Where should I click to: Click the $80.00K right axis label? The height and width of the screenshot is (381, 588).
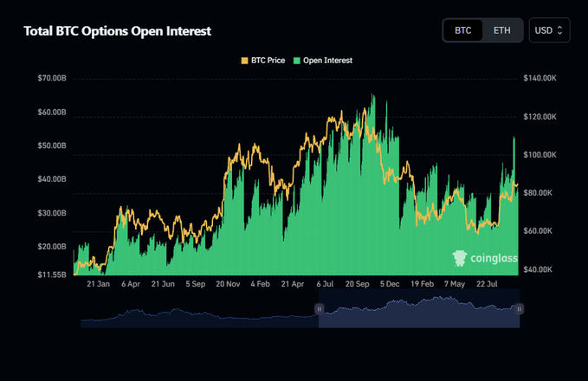coord(538,193)
